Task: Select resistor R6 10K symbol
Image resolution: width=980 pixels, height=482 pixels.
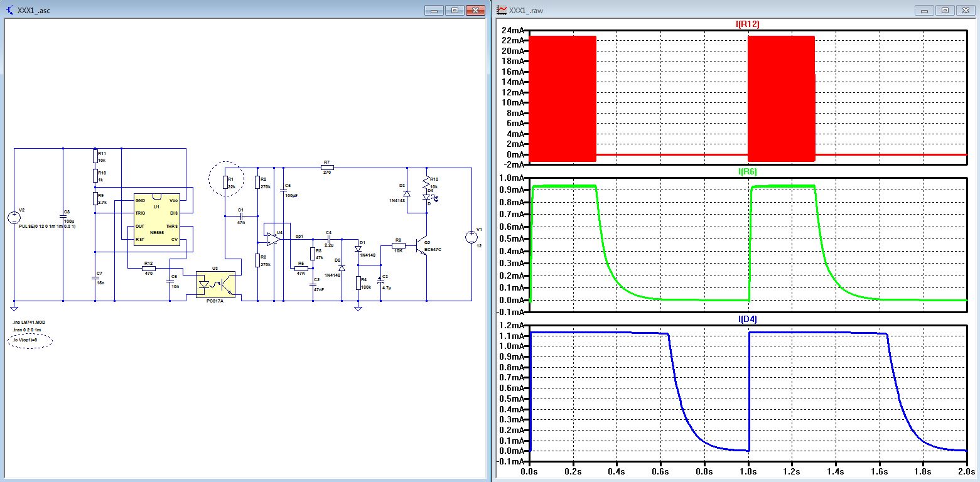Action: 397,245
